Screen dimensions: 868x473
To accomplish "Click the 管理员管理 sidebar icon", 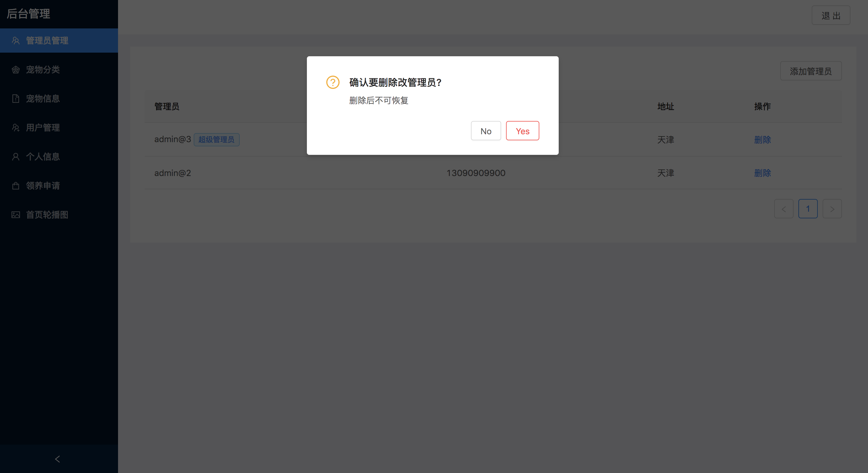I will (15, 41).
